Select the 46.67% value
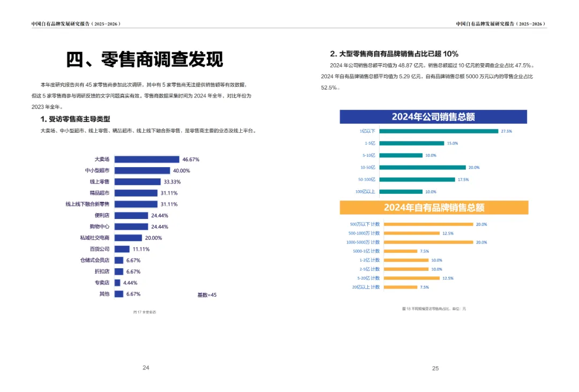 (x=191, y=160)
